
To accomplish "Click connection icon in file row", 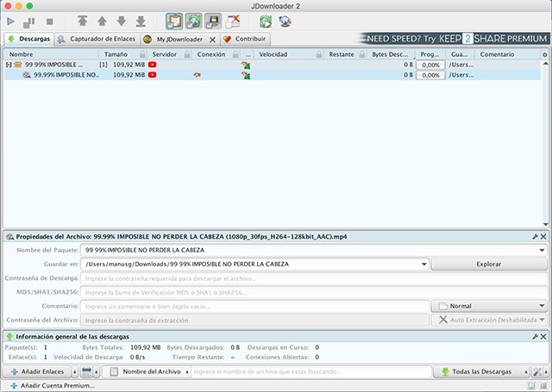I will [198, 75].
